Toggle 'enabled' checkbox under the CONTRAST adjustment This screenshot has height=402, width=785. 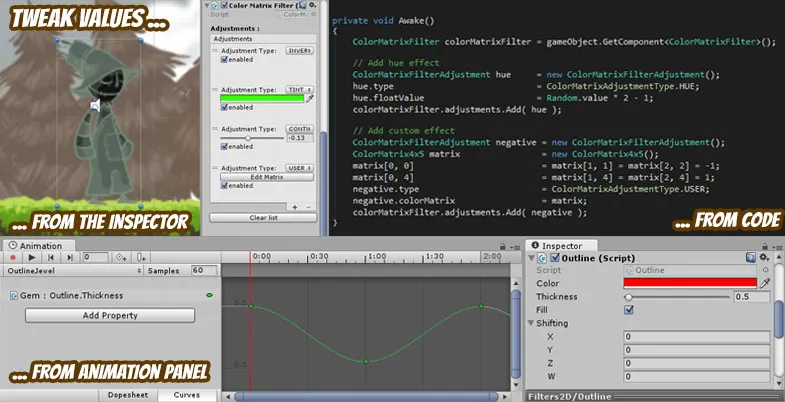coord(225,147)
